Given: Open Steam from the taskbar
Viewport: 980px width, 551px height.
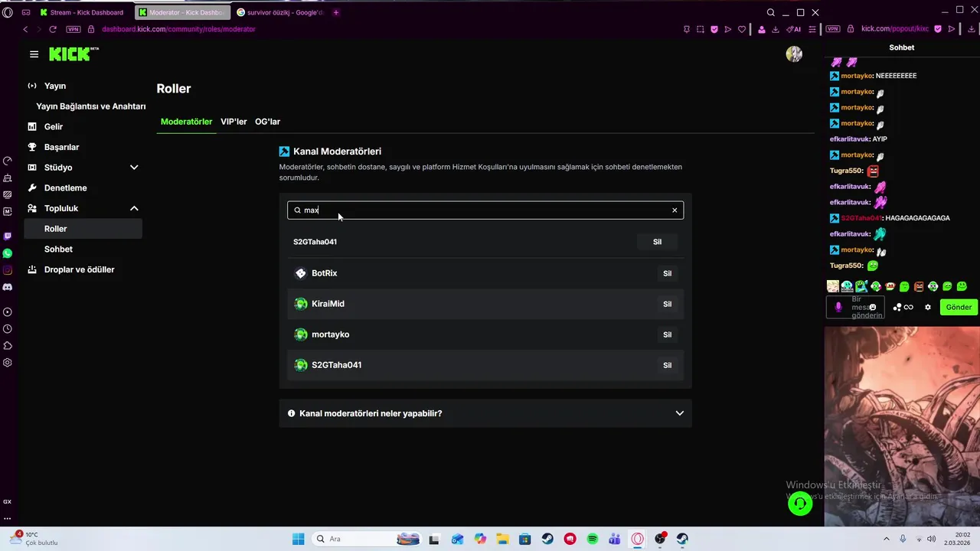Looking at the screenshot, I should 547,539.
